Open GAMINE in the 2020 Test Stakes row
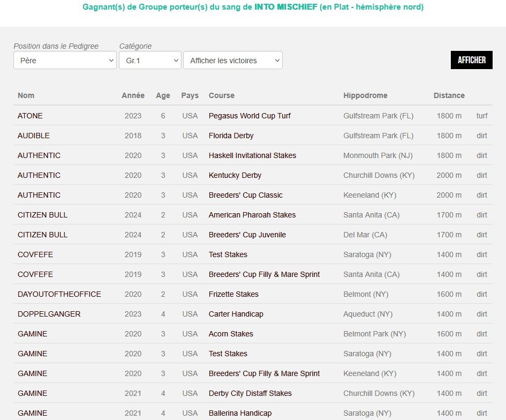This screenshot has height=420, width=506. [x=32, y=354]
